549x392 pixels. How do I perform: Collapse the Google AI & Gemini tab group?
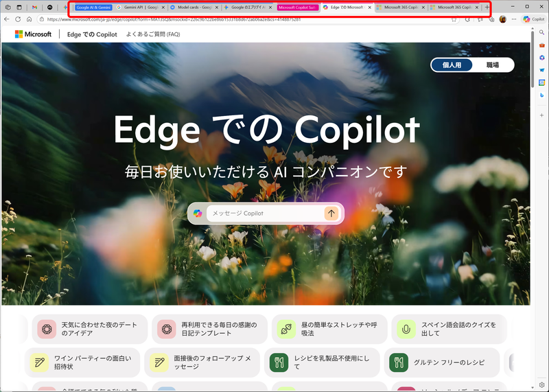[x=93, y=8]
